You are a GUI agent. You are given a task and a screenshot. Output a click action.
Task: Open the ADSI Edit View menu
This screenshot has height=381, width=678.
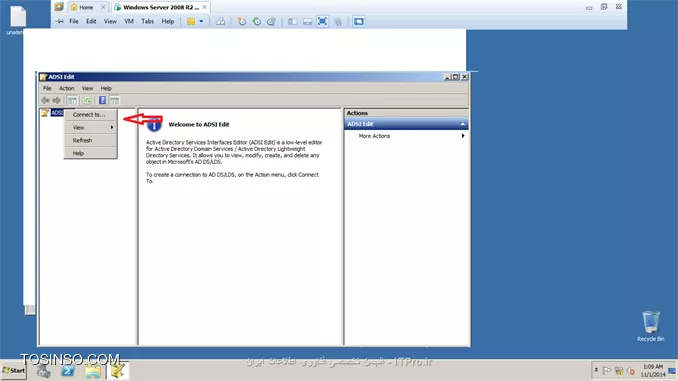coord(87,88)
